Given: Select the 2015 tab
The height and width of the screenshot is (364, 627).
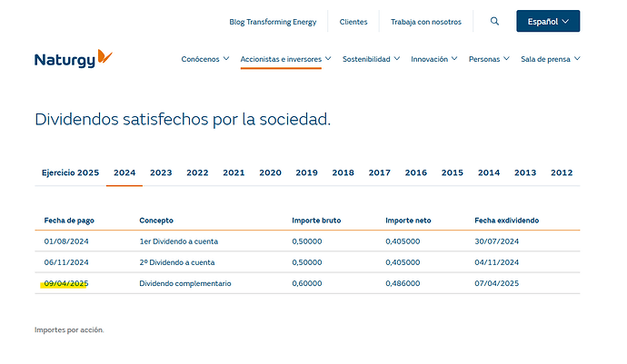Looking at the screenshot, I should tap(453, 172).
